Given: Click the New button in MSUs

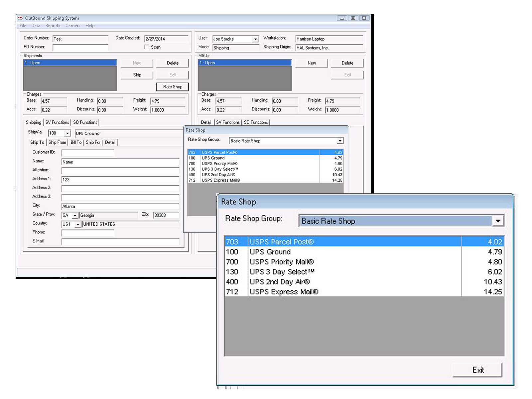Looking at the screenshot, I should (312, 63).
